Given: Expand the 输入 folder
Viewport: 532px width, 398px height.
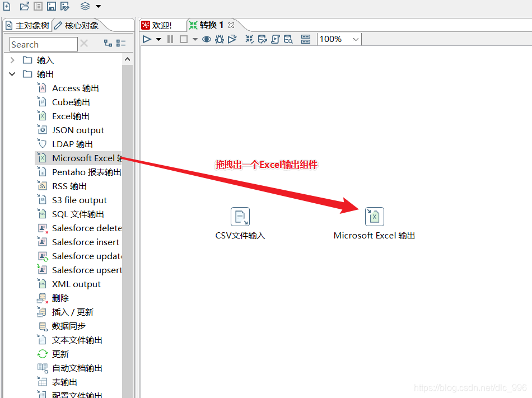Looking at the screenshot, I should 12,60.
